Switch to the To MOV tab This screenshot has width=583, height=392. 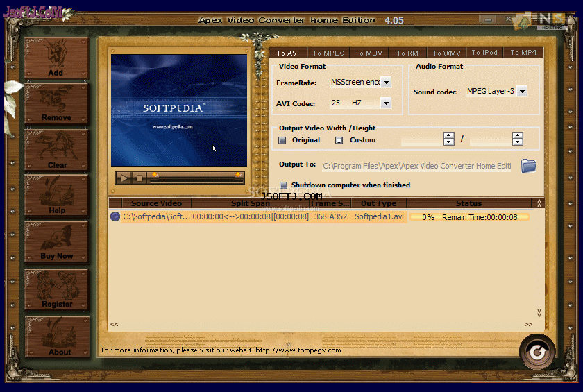[x=369, y=53]
